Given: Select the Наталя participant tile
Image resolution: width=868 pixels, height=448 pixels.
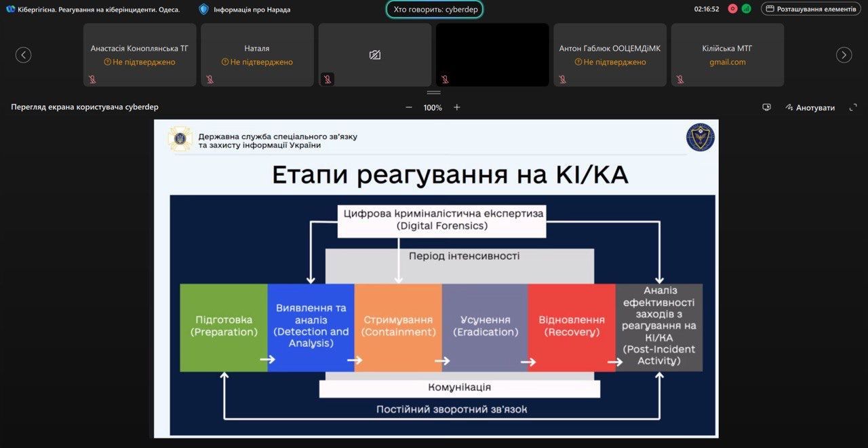Looking at the screenshot, I should coord(257,54).
